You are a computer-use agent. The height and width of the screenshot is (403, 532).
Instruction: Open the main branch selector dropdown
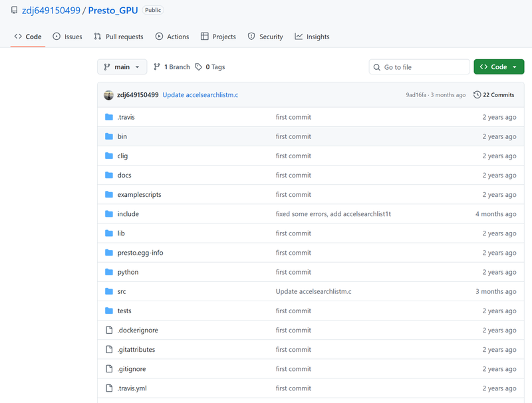point(122,67)
